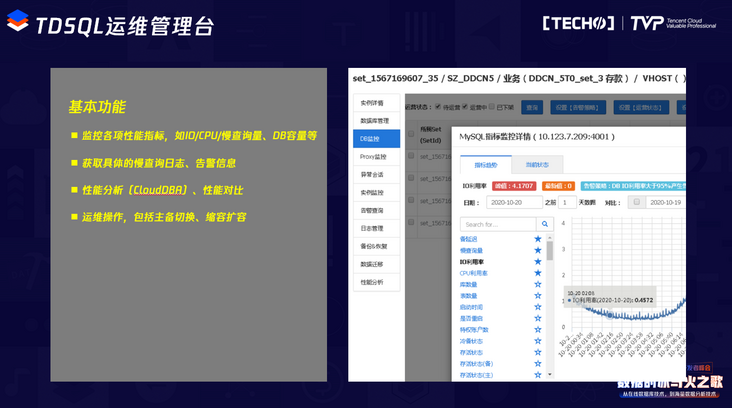Image resolution: width=732 pixels, height=408 pixels.
Task: Click the compare date field 2020-10-19
Action: pos(665,202)
